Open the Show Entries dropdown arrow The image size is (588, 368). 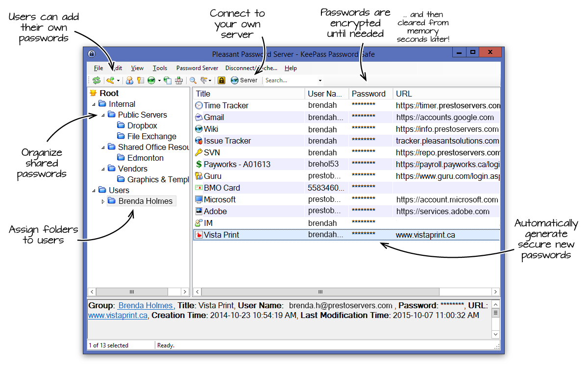[210, 80]
